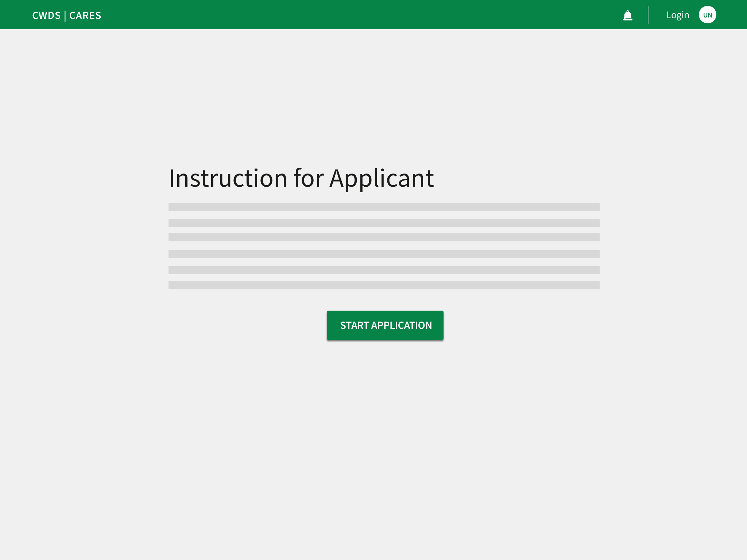Select the third gray placeholder text line
Image resolution: width=747 pixels, height=560 pixels.
point(384,237)
